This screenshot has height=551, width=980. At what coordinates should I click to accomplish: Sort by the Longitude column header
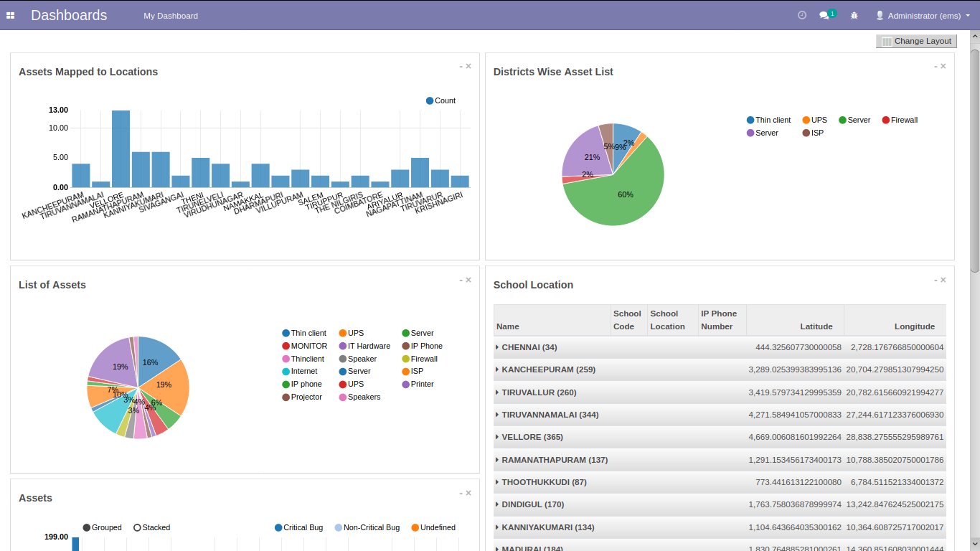895,320
